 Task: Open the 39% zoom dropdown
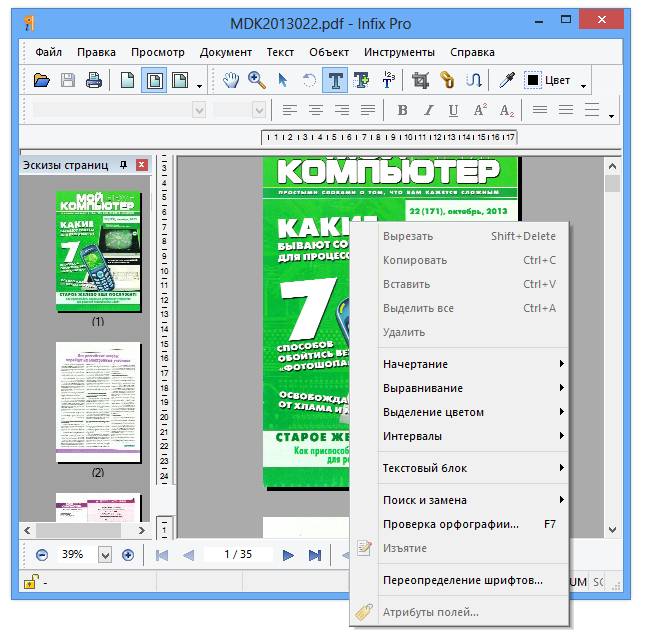pos(105,555)
